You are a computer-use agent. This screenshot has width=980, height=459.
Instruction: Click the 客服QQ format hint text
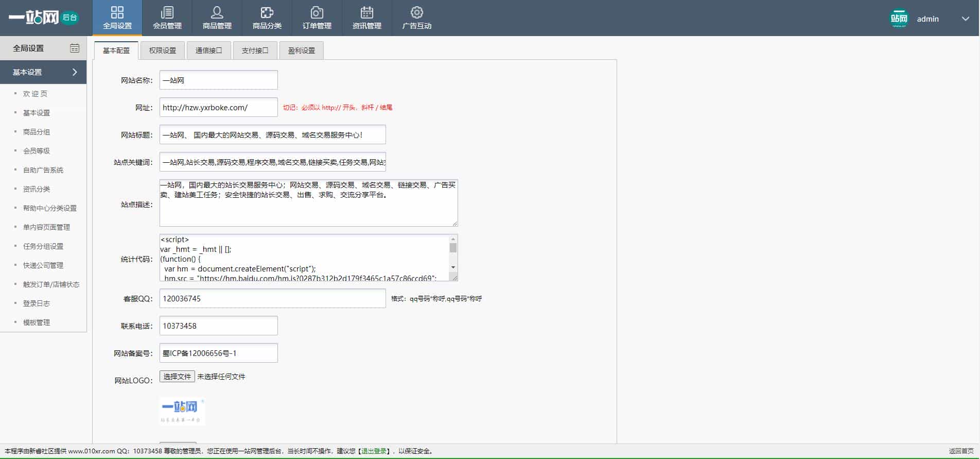coord(436,299)
